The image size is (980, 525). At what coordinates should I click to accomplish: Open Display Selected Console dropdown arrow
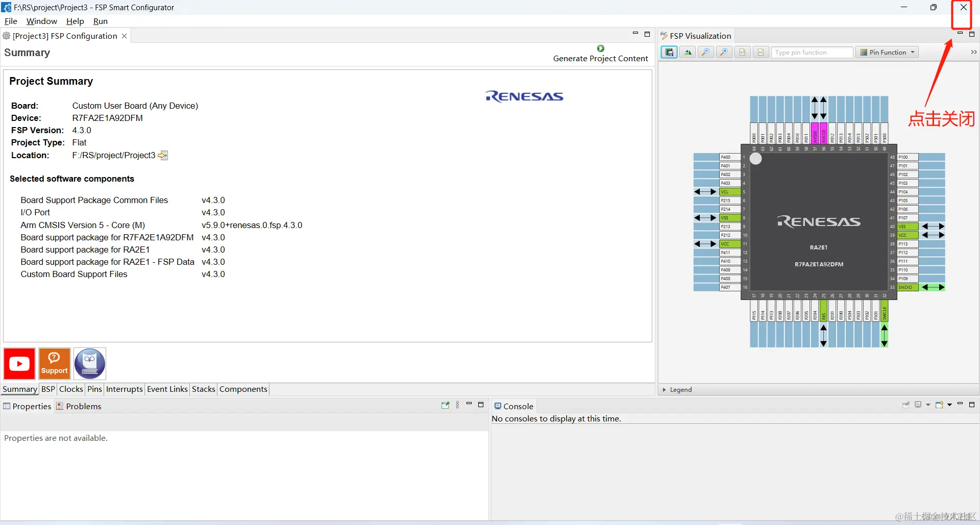pyautogui.click(x=928, y=405)
